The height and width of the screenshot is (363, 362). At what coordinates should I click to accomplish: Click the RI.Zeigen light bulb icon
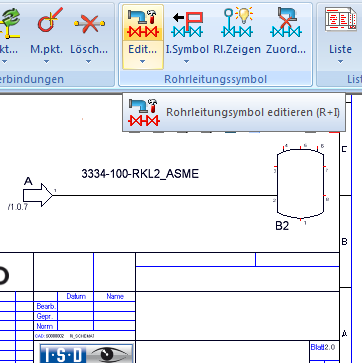(x=237, y=22)
